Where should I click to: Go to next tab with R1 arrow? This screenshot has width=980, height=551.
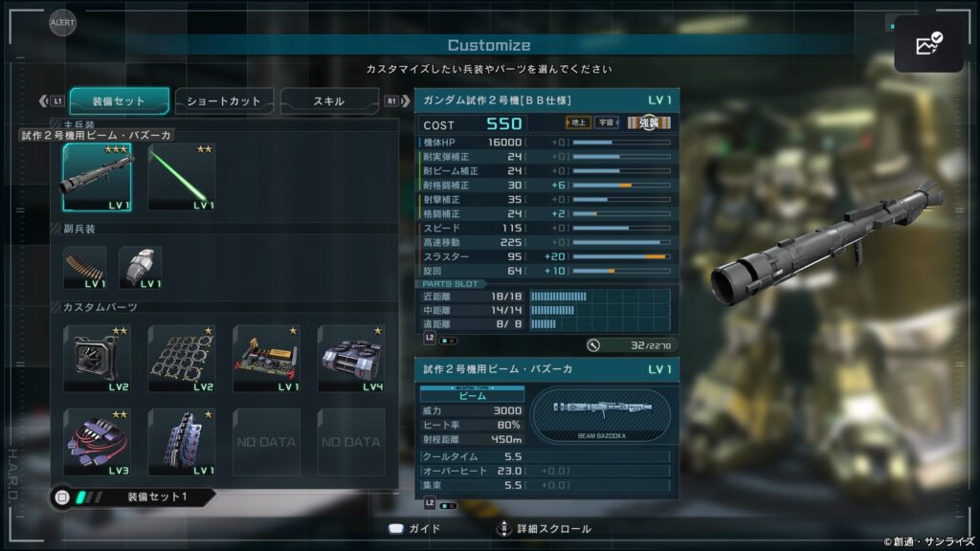pyautogui.click(x=397, y=100)
